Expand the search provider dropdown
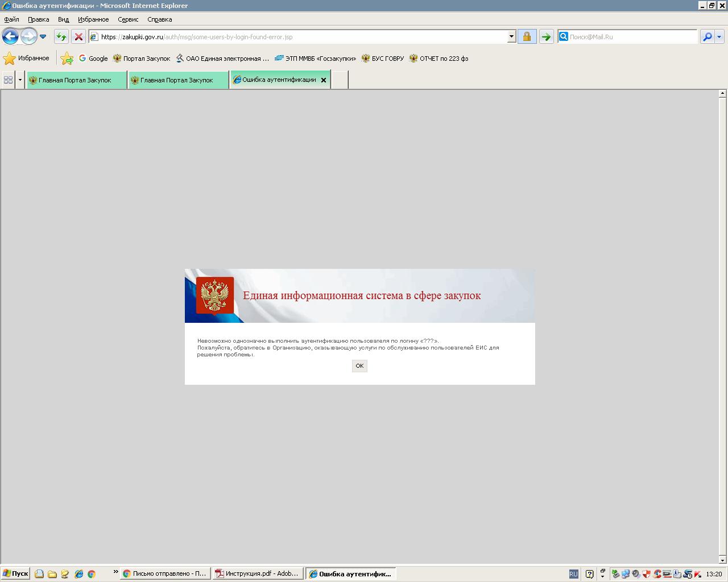728x582 pixels. point(719,37)
